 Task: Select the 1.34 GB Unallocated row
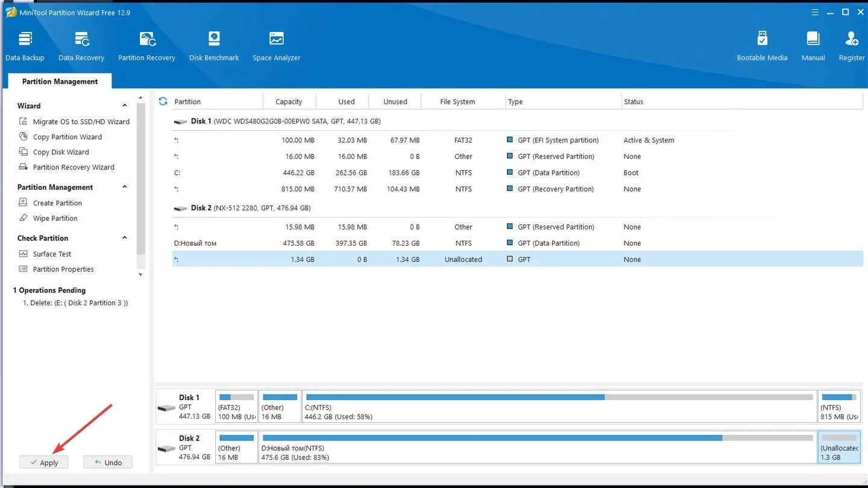pos(518,260)
